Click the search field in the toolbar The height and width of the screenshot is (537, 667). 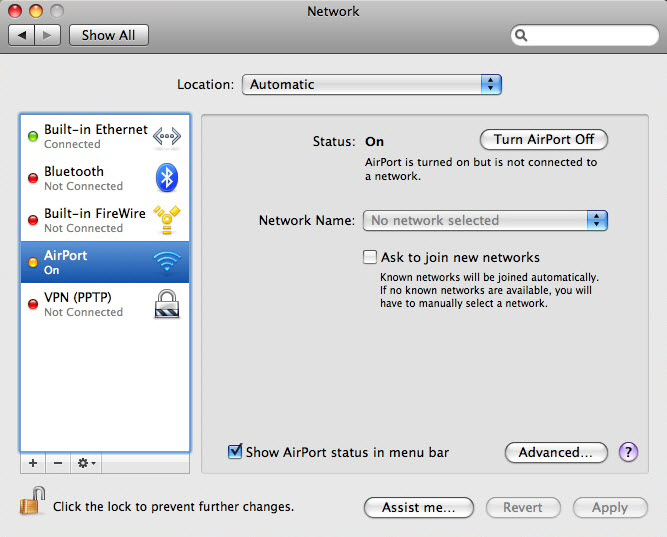coord(584,35)
